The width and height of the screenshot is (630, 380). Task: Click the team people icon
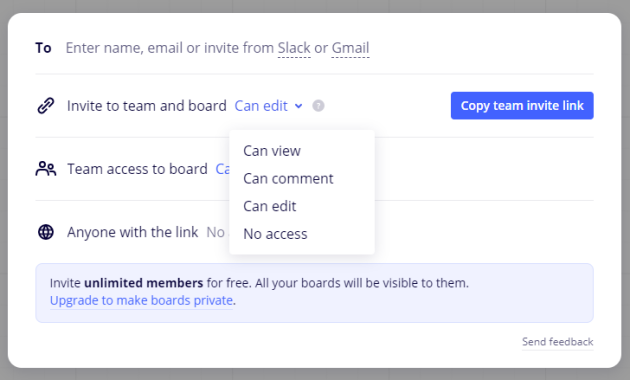coord(46,169)
